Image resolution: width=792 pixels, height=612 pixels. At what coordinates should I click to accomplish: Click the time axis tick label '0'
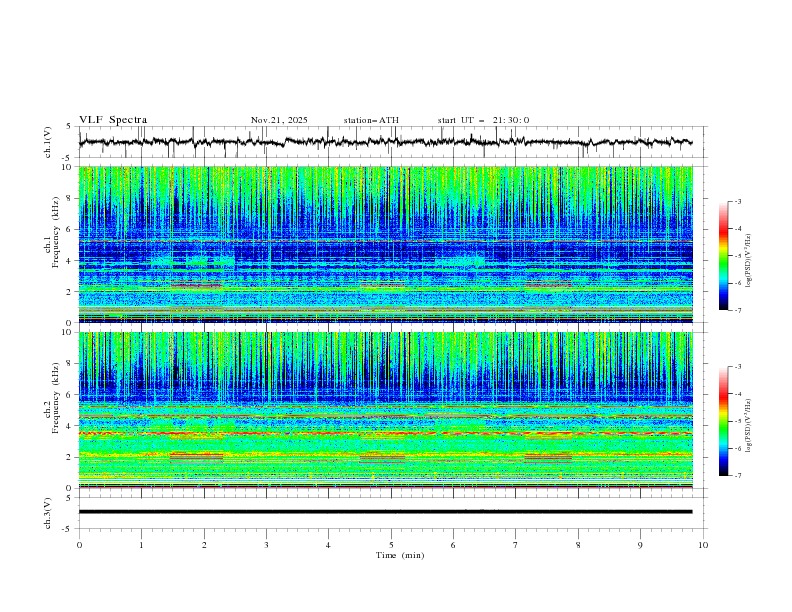[x=79, y=545]
